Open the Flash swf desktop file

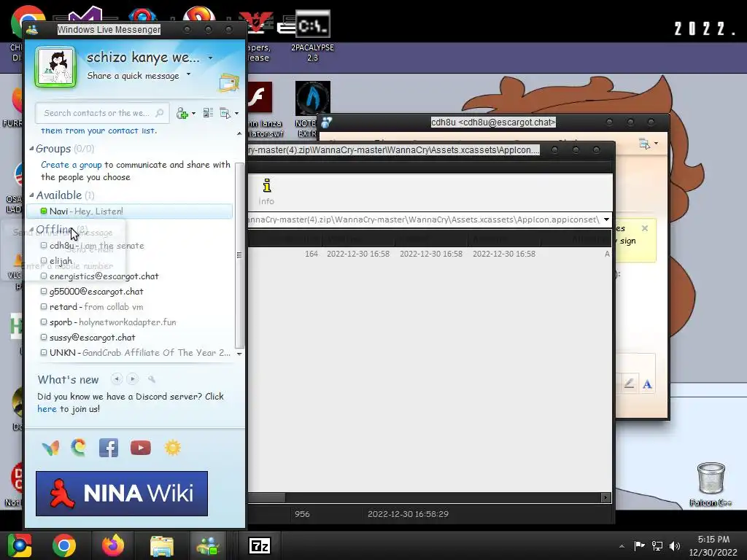(261, 109)
